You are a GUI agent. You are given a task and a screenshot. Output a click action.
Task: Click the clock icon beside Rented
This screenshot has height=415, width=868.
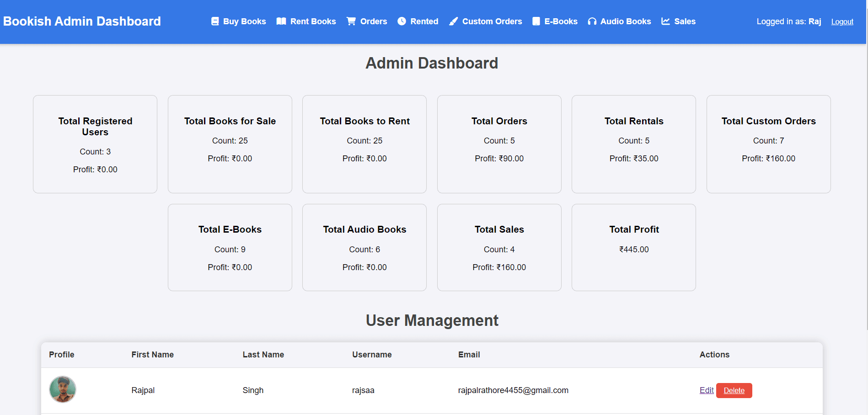point(402,21)
